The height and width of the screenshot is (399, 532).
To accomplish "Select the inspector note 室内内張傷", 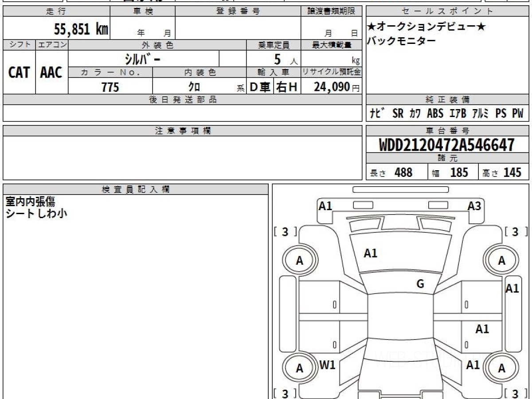I will 30,202.
